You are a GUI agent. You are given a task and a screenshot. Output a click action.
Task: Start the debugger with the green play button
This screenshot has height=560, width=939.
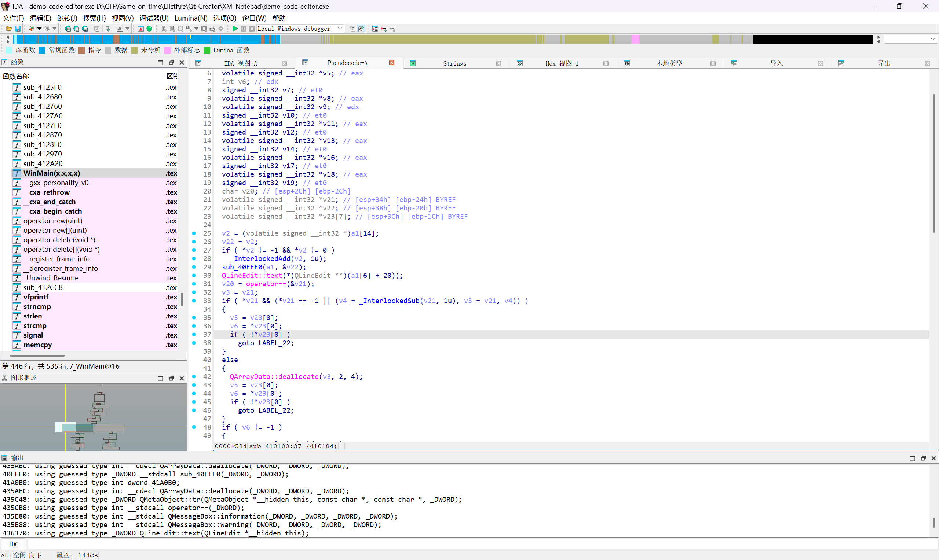point(235,29)
